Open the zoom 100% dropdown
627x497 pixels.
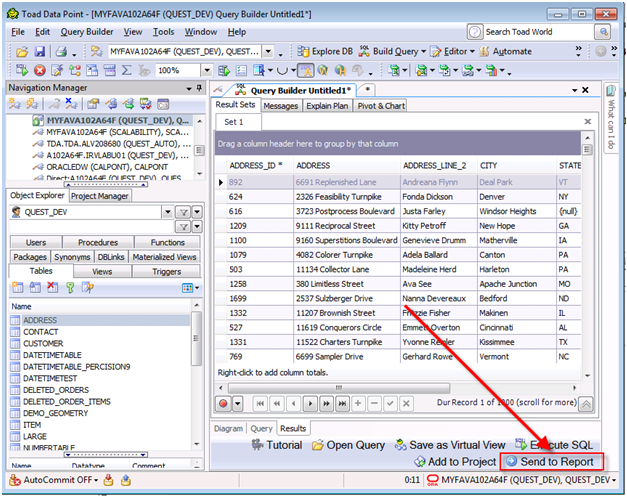(207, 71)
